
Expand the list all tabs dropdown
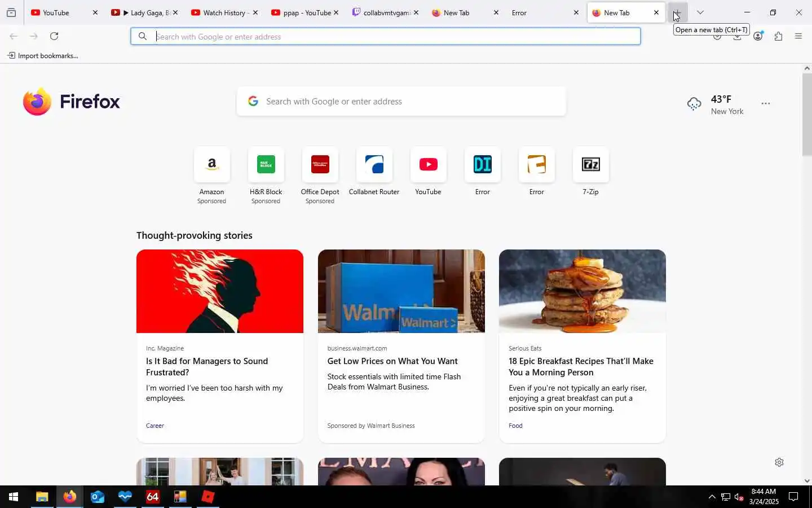coord(700,12)
